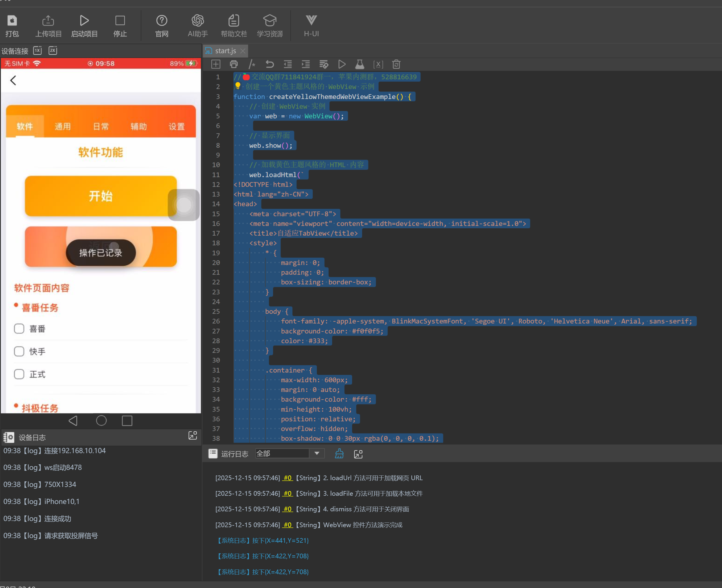Image resolution: width=722 pixels, height=588 pixels.
Task: Open the H-UI tool
Action: [x=311, y=21]
